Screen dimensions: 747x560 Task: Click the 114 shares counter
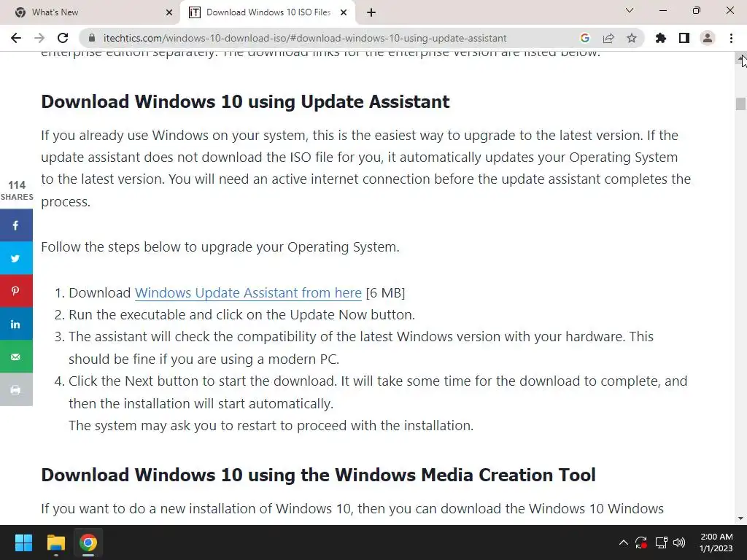17,190
